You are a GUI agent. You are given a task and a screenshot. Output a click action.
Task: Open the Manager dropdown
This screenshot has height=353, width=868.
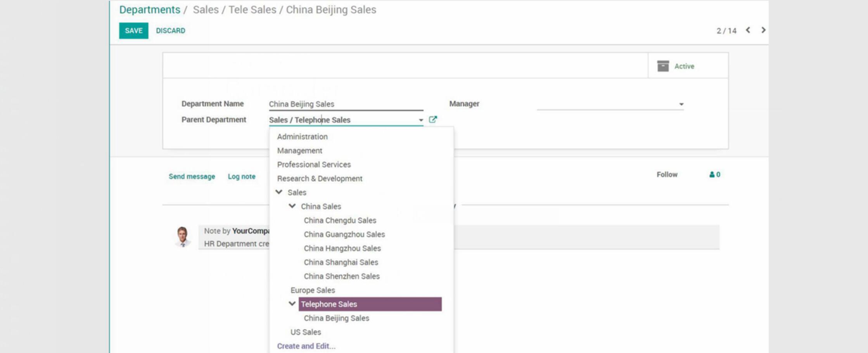click(x=681, y=104)
